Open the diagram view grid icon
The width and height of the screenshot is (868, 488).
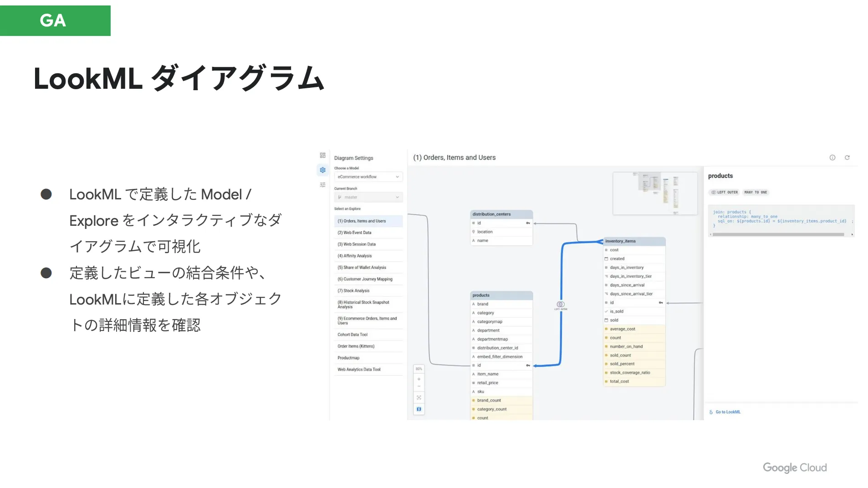point(322,155)
